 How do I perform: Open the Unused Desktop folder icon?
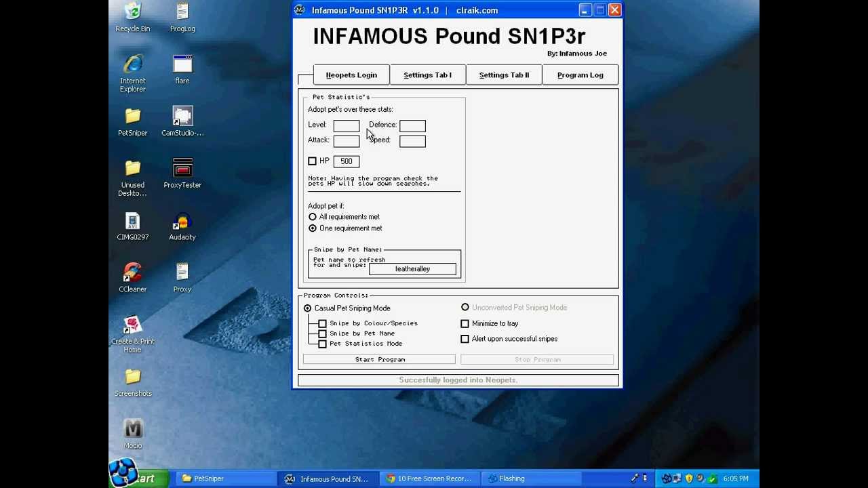click(x=133, y=178)
